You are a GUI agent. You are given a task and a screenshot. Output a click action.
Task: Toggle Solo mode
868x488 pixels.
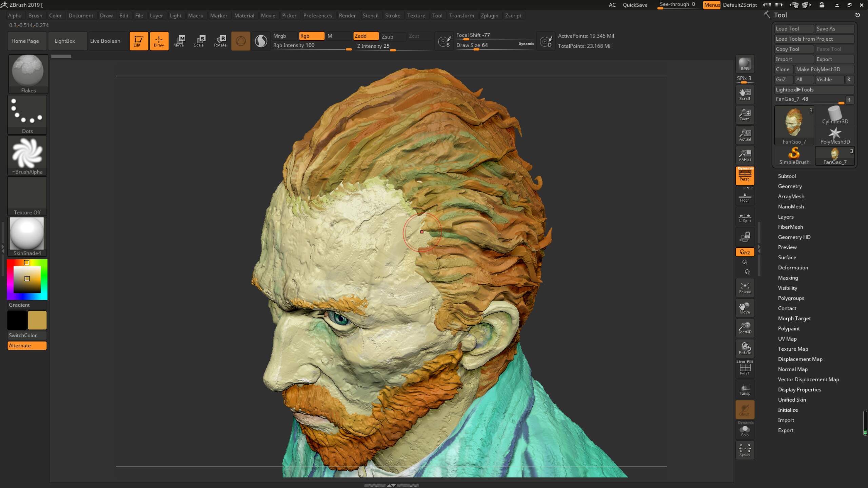click(745, 430)
